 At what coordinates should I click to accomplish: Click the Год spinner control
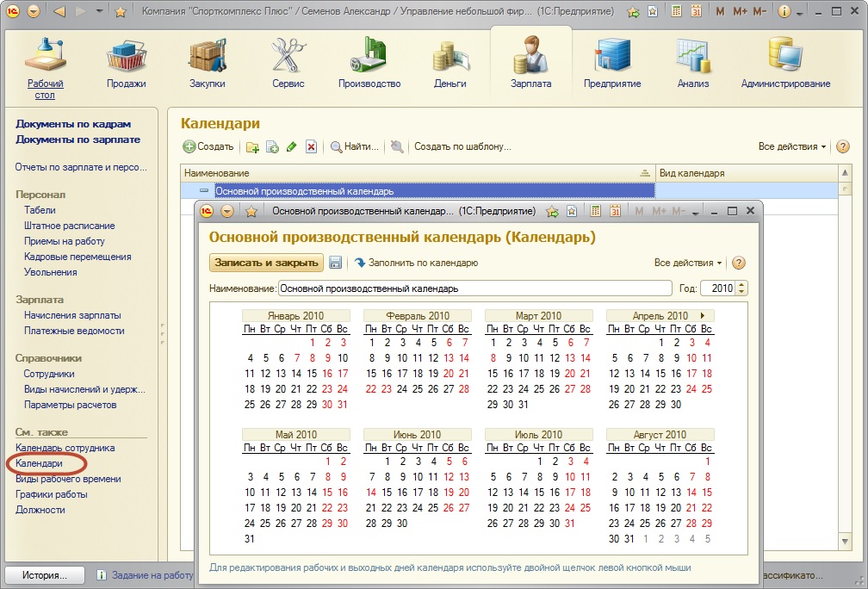(x=742, y=288)
